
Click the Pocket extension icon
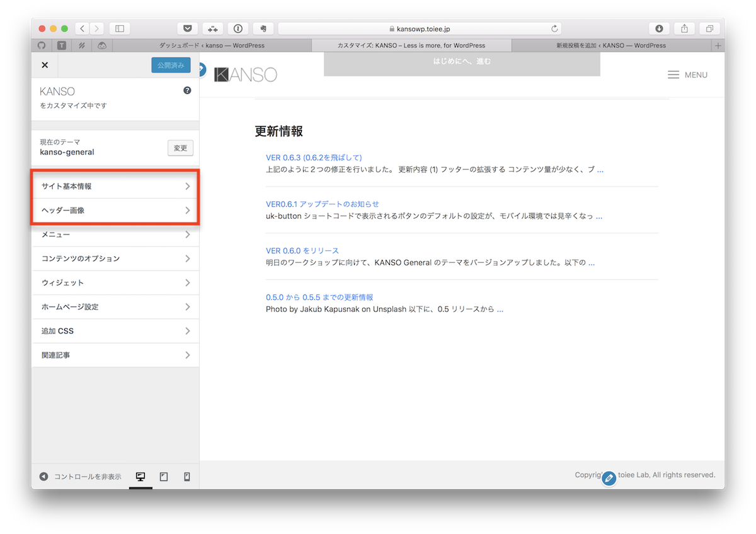(187, 28)
